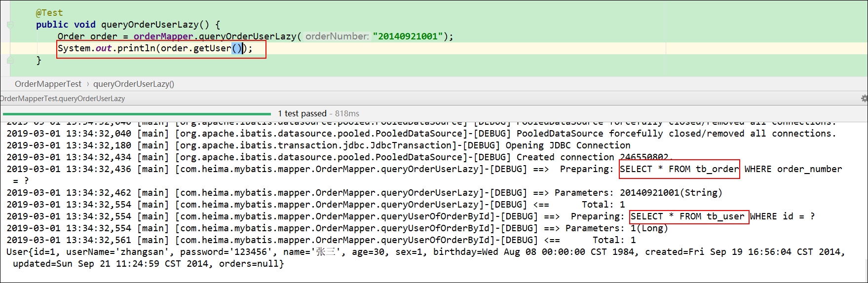Place cursor on @Test annotation
Image resolution: width=868 pixels, height=283 pixels.
coord(49,13)
